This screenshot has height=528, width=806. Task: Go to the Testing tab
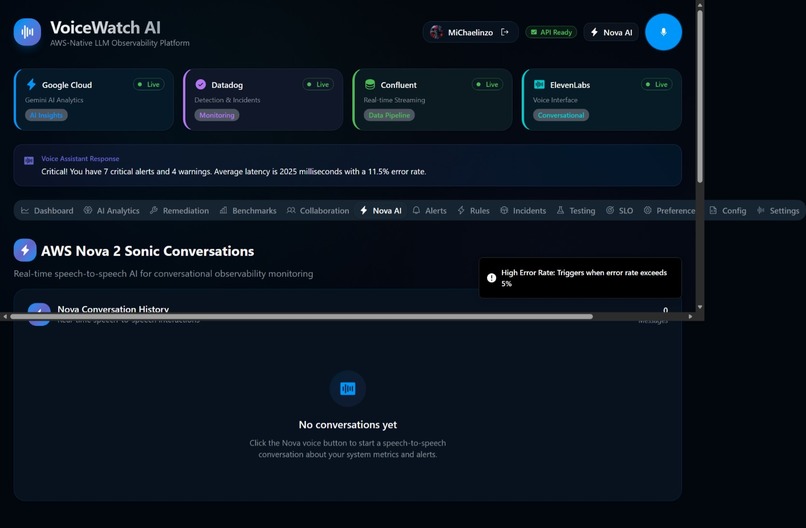click(576, 211)
